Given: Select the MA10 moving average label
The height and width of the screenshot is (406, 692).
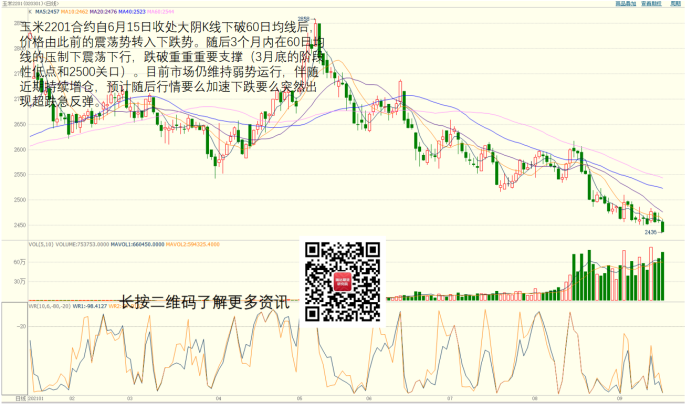Looking at the screenshot, I should click(x=72, y=12).
